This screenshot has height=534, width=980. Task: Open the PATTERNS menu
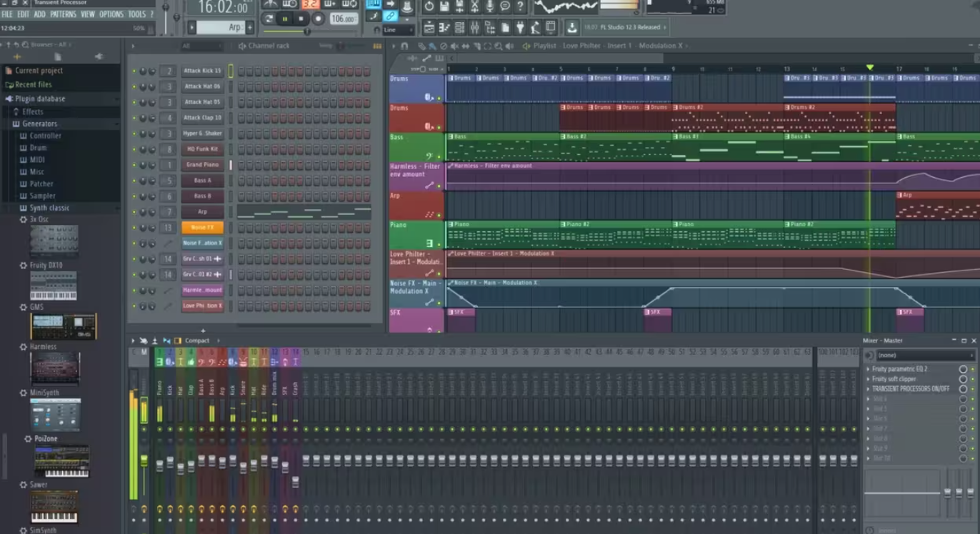63,14
